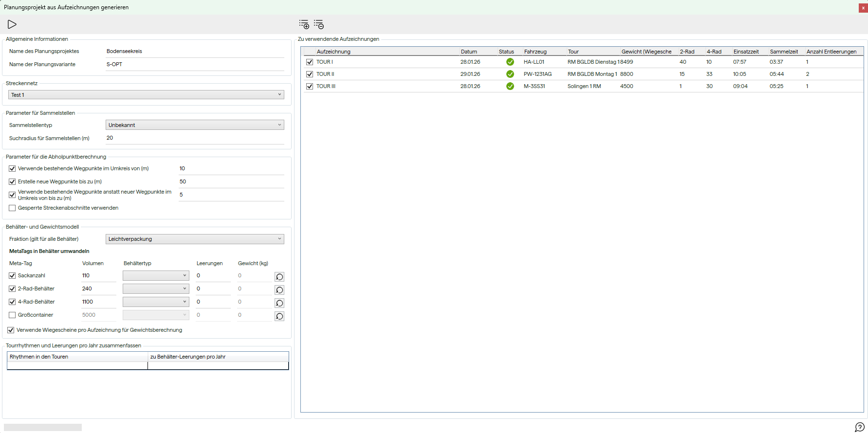Reset the Sackanzahl row with refresh icon

click(x=279, y=277)
